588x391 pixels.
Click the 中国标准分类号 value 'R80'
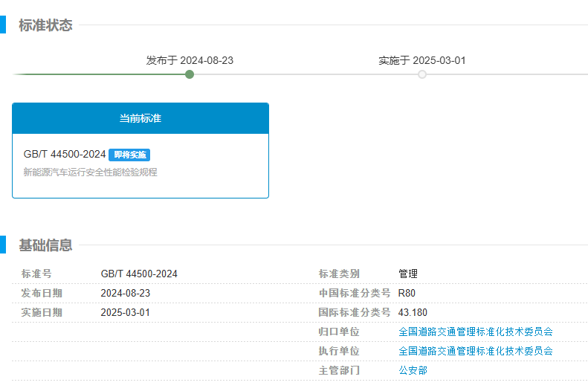[407, 293]
